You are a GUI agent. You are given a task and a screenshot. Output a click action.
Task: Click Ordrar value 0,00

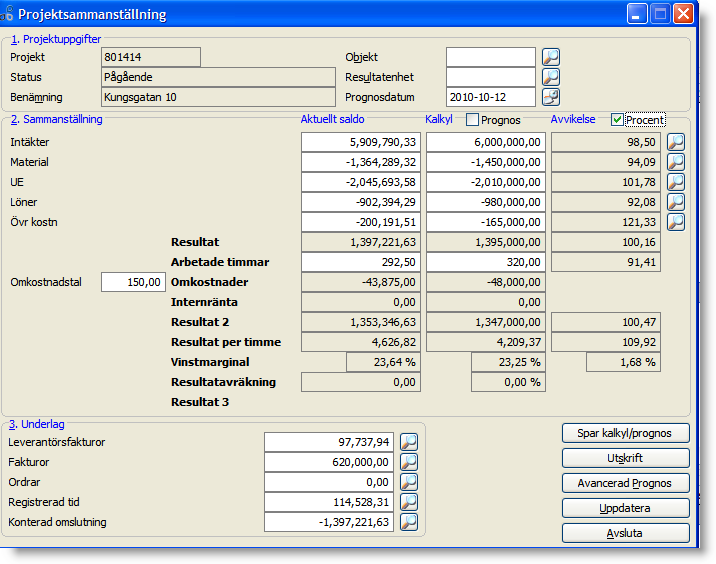tap(329, 482)
